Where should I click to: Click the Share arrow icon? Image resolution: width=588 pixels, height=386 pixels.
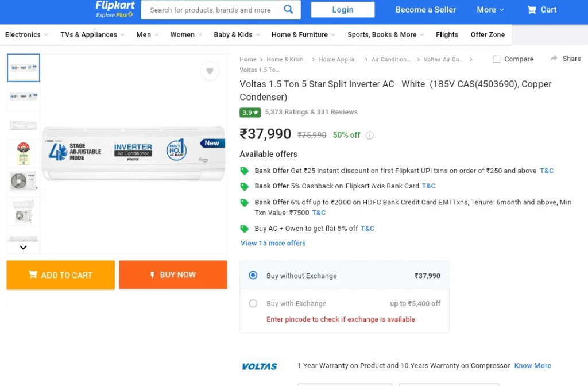(x=554, y=59)
